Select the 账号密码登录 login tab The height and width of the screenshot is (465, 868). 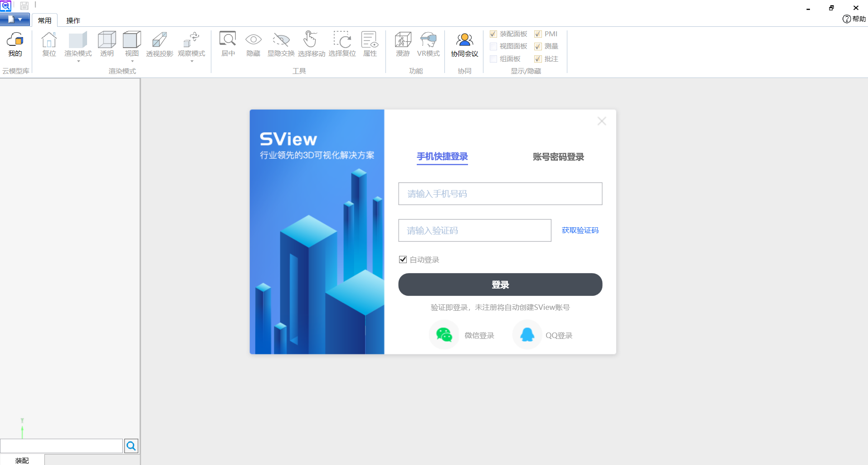click(x=558, y=157)
